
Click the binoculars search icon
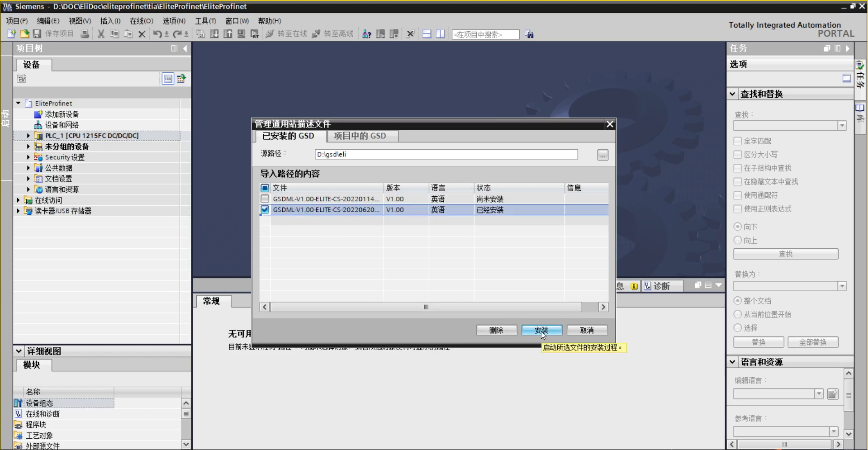(x=529, y=34)
